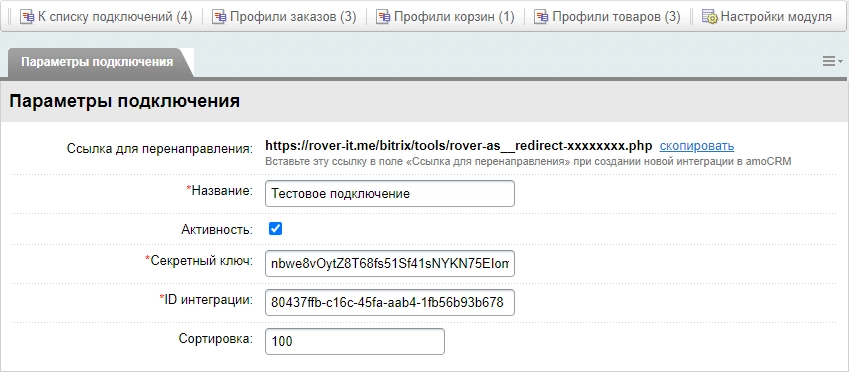Select the 'Сортировка' field with value 100

(x=355, y=342)
